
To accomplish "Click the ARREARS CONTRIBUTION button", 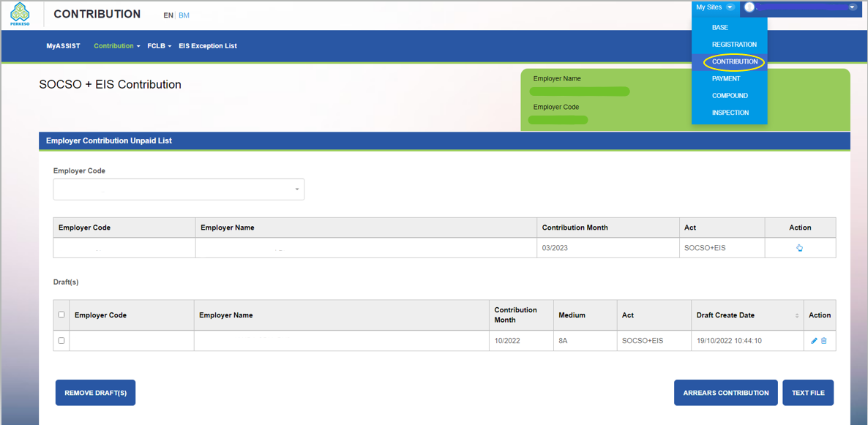I will tap(726, 393).
